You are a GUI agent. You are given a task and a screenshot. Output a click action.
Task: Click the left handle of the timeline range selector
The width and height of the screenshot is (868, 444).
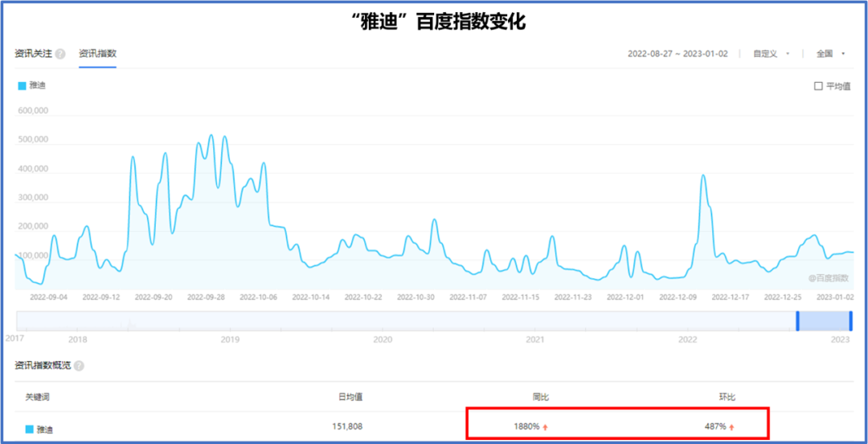(x=797, y=321)
